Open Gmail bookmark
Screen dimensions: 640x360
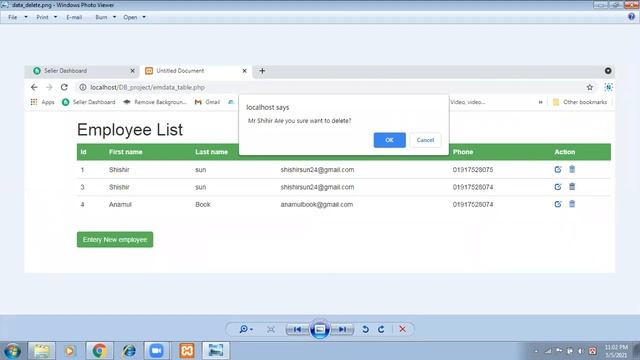207,102
